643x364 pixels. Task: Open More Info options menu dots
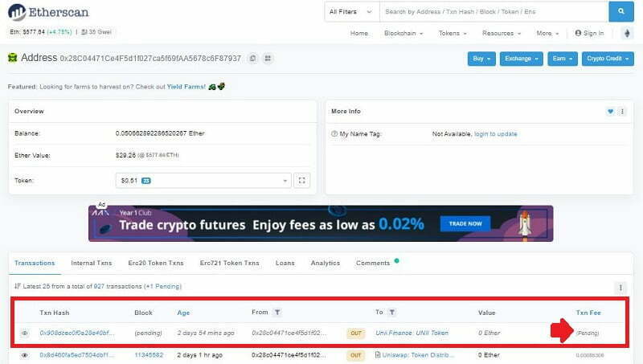(622, 111)
